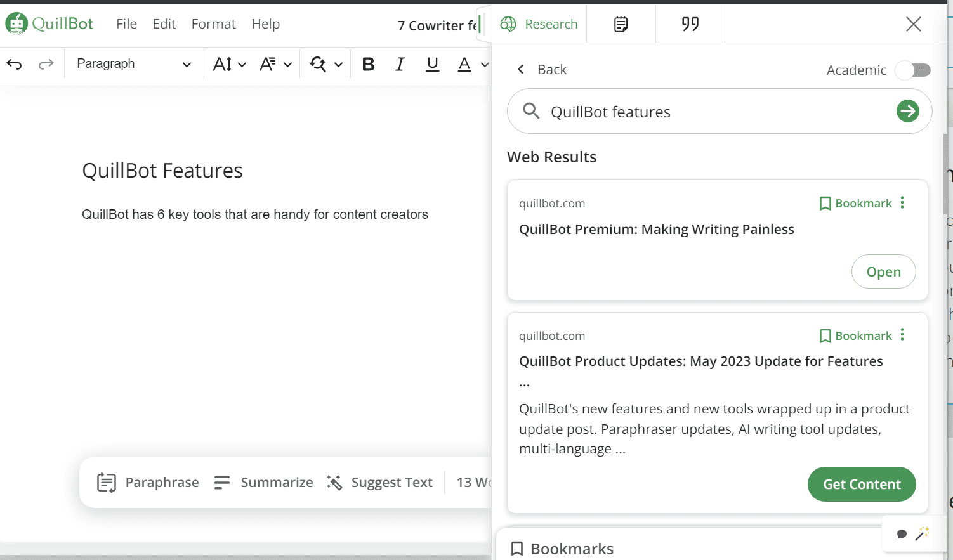Viewport: 953px width, 560px height.
Task: Click the Get Content button
Action: [862, 485]
